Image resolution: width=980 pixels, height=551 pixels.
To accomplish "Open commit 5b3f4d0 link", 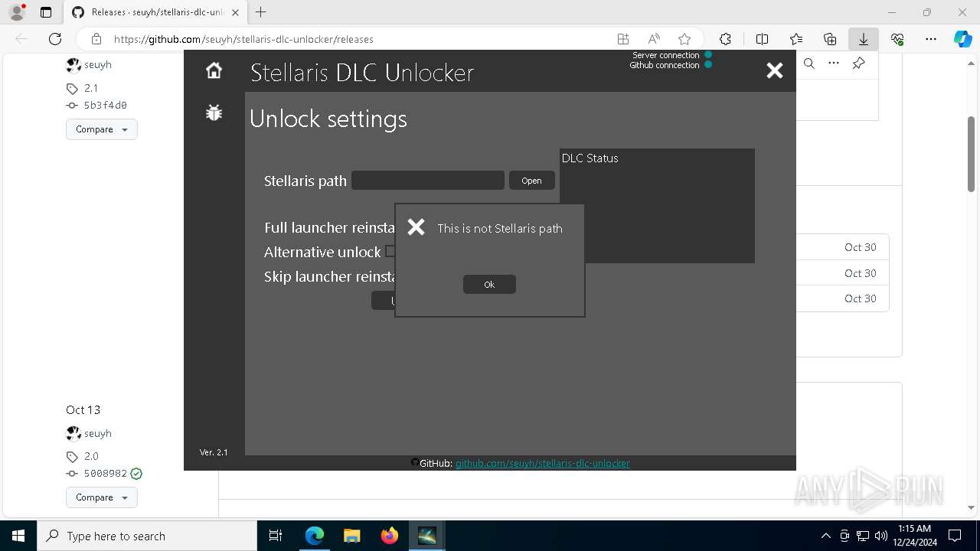I will click(x=105, y=106).
